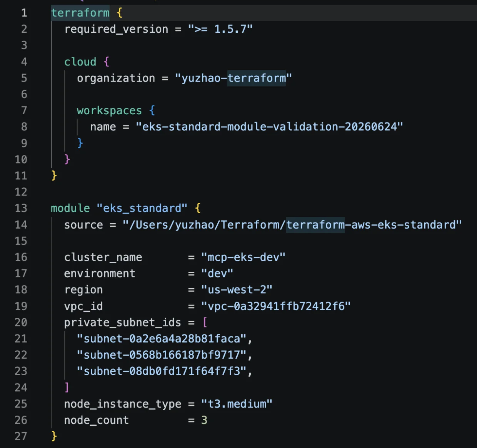This screenshot has height=448, width=477.
Task: Click the node_count value 3
Action: [x=204, y=420]
